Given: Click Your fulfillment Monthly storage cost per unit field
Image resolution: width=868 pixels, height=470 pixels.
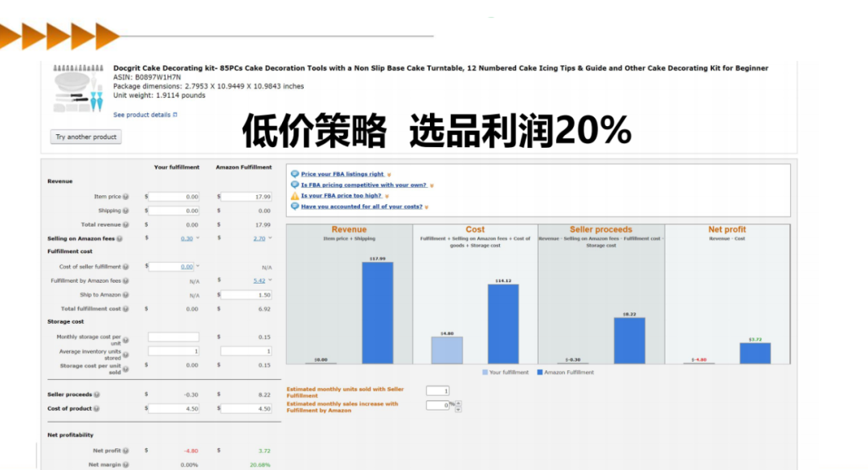Looking at the screenshot, I should click(174, 337).
